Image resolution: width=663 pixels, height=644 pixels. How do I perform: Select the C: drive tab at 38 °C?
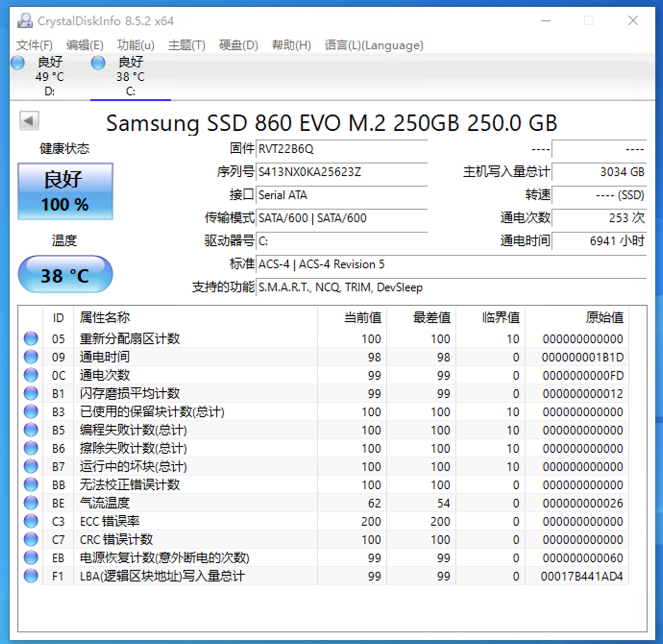(x=130, y=76)
